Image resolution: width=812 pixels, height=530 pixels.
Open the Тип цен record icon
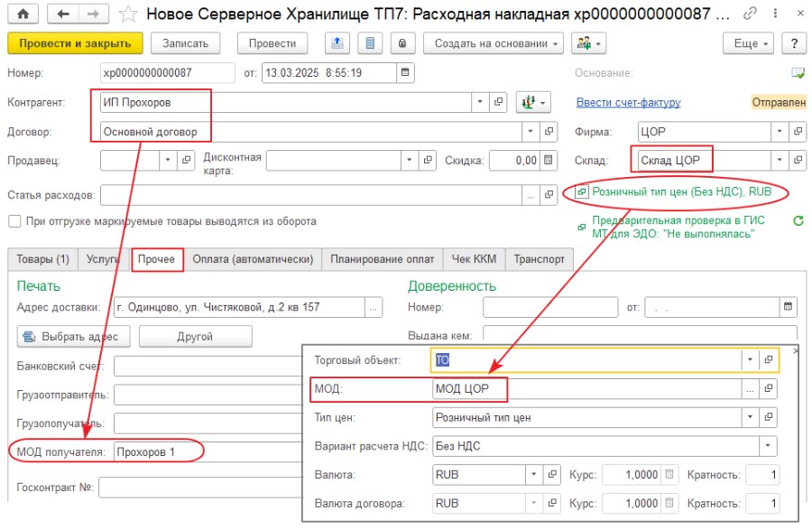769,417
